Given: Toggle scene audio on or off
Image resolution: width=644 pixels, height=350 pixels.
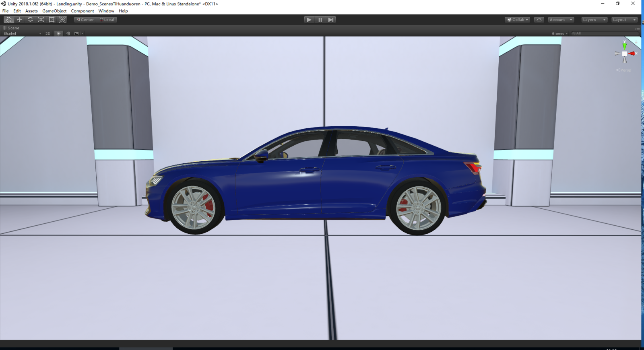Looking at the screenshot, I should (68, 34).
